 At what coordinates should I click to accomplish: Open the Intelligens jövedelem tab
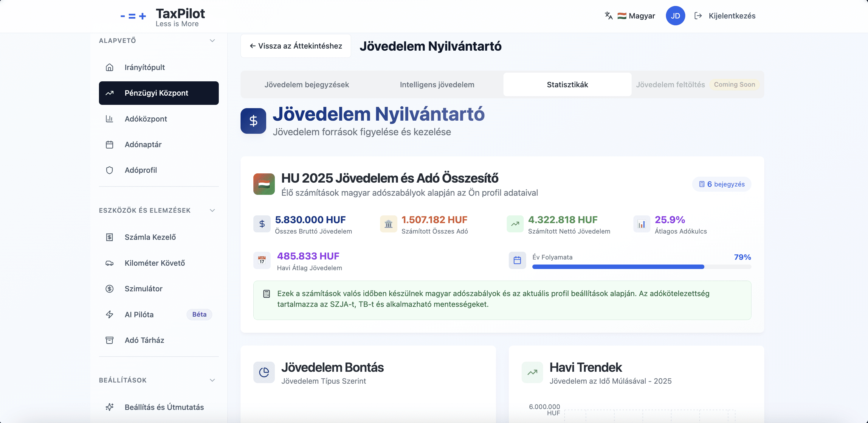tap(437, 85)
